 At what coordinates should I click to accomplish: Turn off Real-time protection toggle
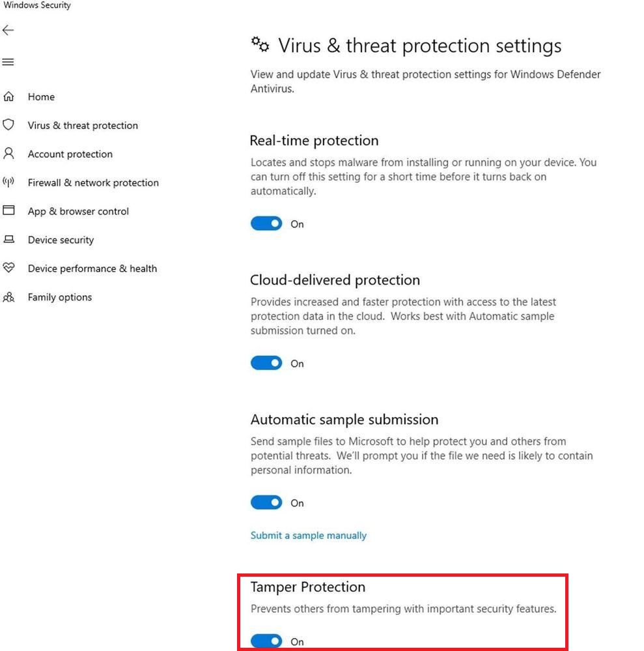[x=266, y=224]
